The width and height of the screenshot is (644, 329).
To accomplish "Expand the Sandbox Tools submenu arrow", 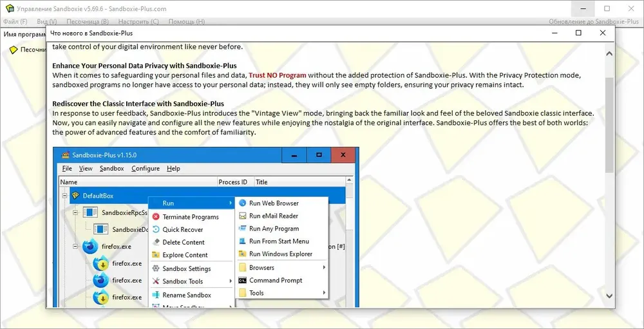I will coord(231,281).
